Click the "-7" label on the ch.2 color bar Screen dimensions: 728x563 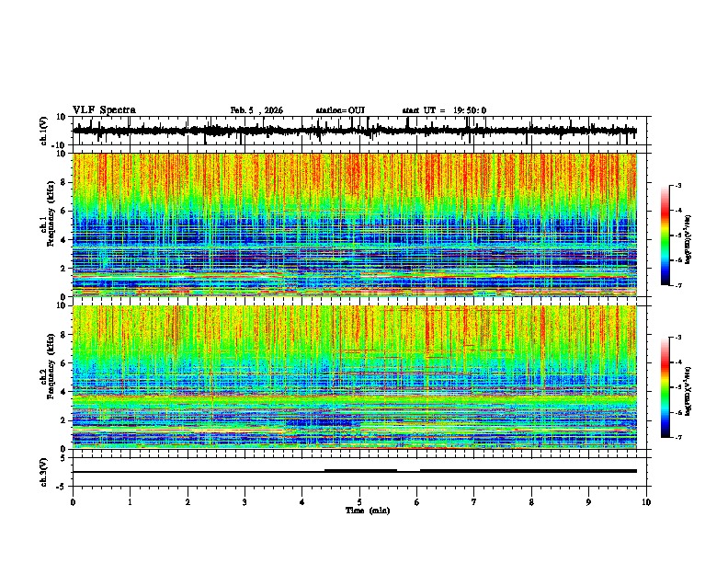tap(678, 437)
